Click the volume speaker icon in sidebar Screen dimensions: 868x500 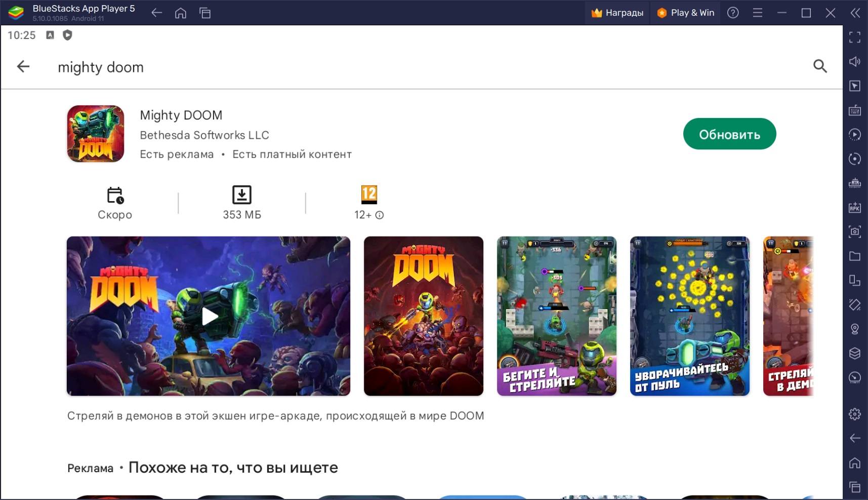coord(855,61)
